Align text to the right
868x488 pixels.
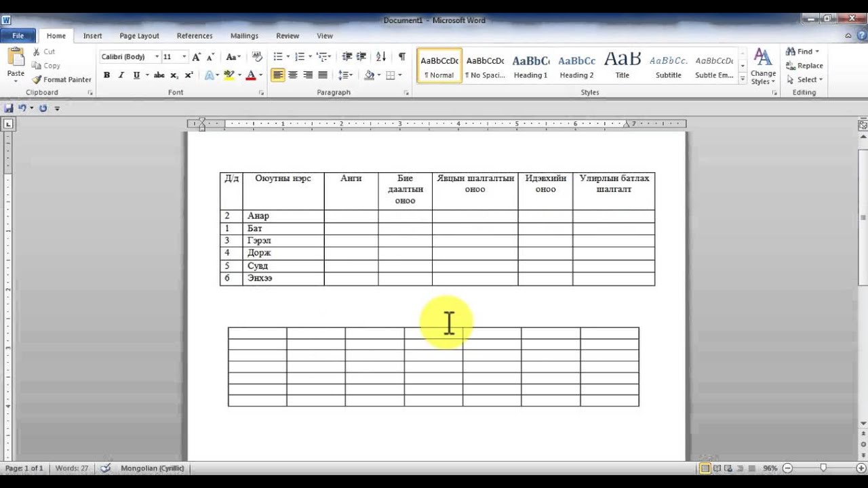(x=308, y=75)
